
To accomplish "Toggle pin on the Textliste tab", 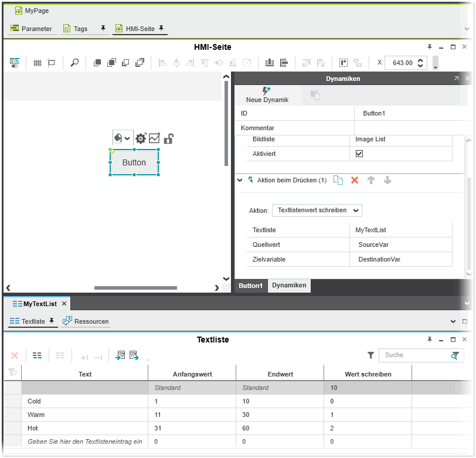I will click(x=52, y=321).
